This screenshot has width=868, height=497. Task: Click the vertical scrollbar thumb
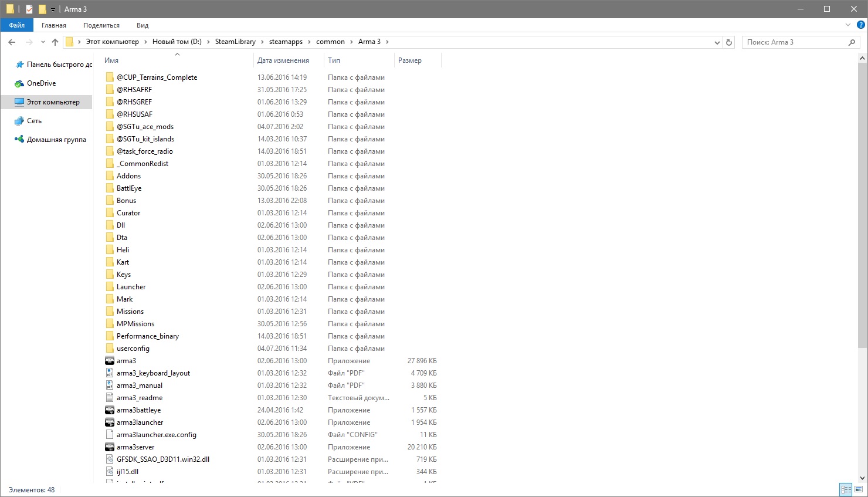tap(862, 205)
